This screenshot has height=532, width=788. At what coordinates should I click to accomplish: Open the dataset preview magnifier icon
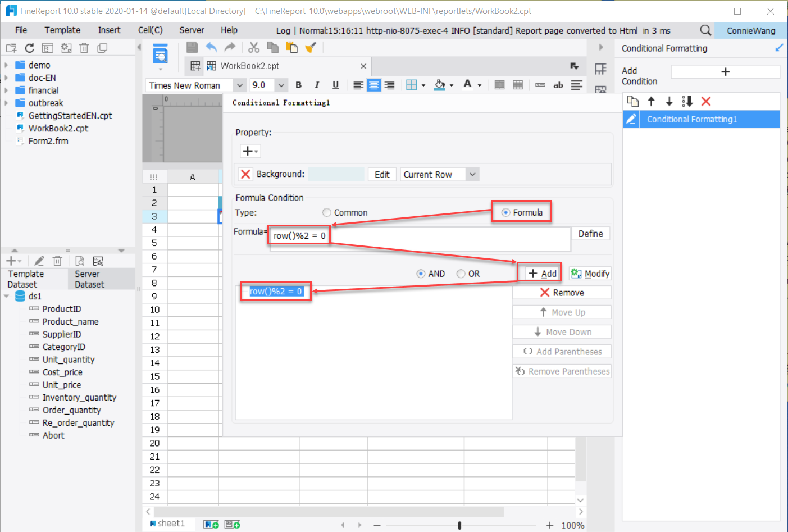coord(79,261)
